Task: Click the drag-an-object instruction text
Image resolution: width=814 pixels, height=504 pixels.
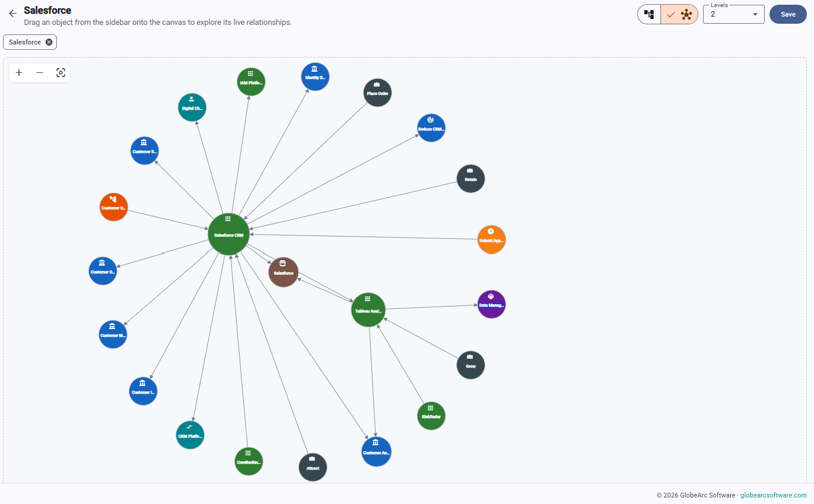Action: coord(158,23)
